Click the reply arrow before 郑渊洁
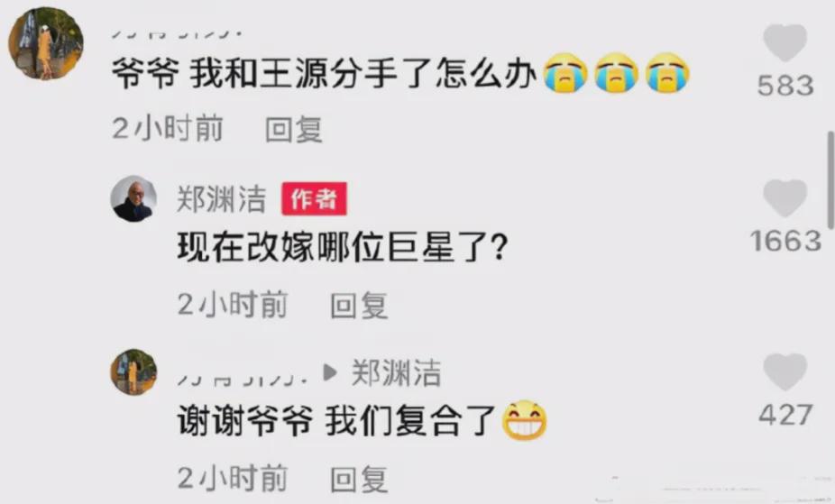The height and width of the screenshot is (504, 835). pyautogui.click(x=330, y=372)
